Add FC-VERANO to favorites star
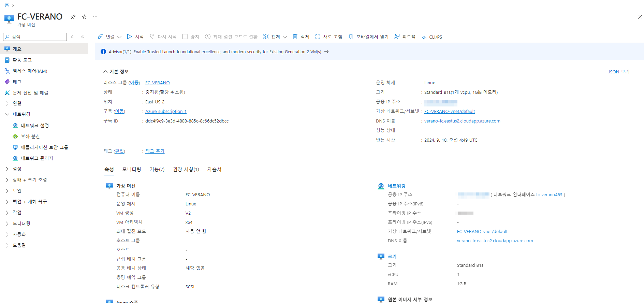Viewport: 644px width, 303px height. tap(84, 17)
